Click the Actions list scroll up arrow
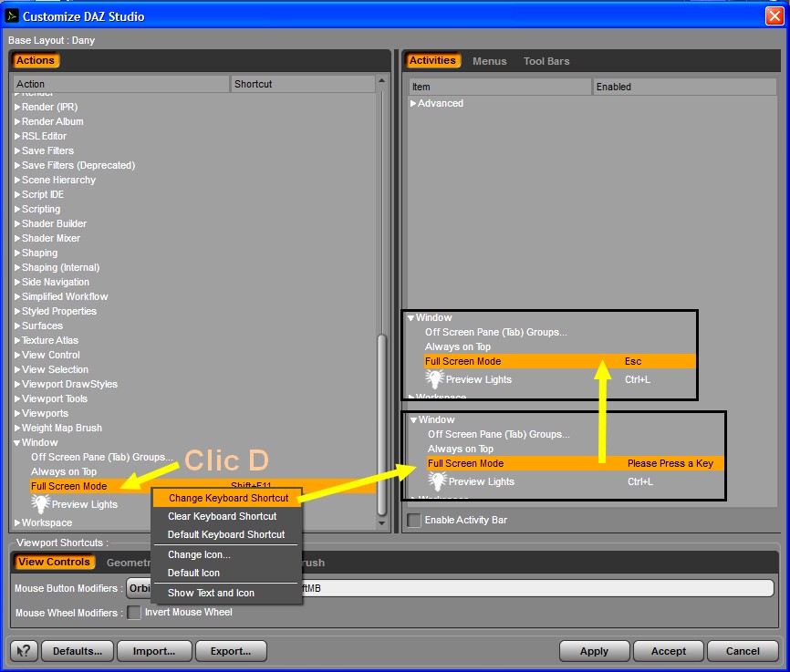Image resolution: width=790 pixels, height=672 pixels. [382, 80]
